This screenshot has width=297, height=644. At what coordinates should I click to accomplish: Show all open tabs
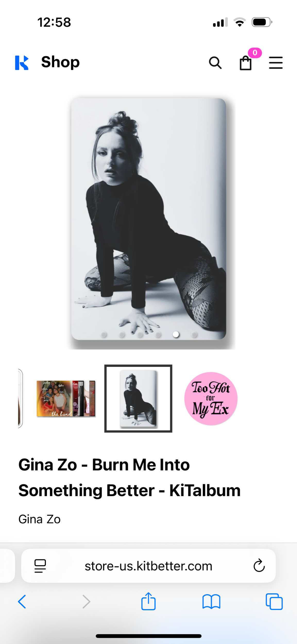click(274, 601)
